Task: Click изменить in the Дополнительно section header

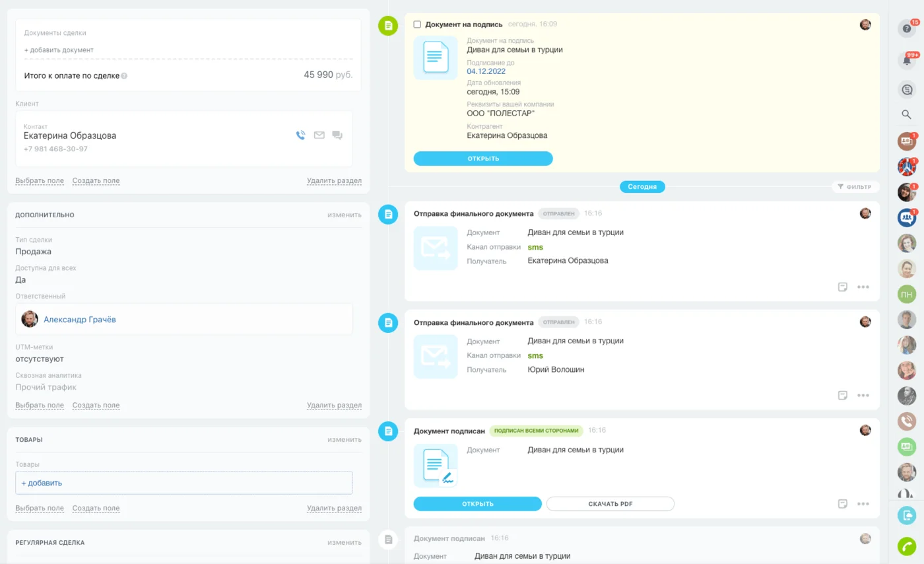Action: coord(344,215)
